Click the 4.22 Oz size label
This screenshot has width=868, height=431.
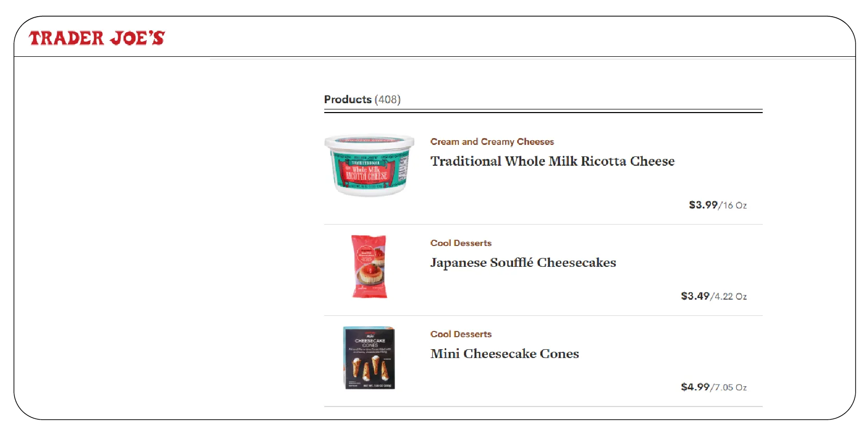[731, 297]
